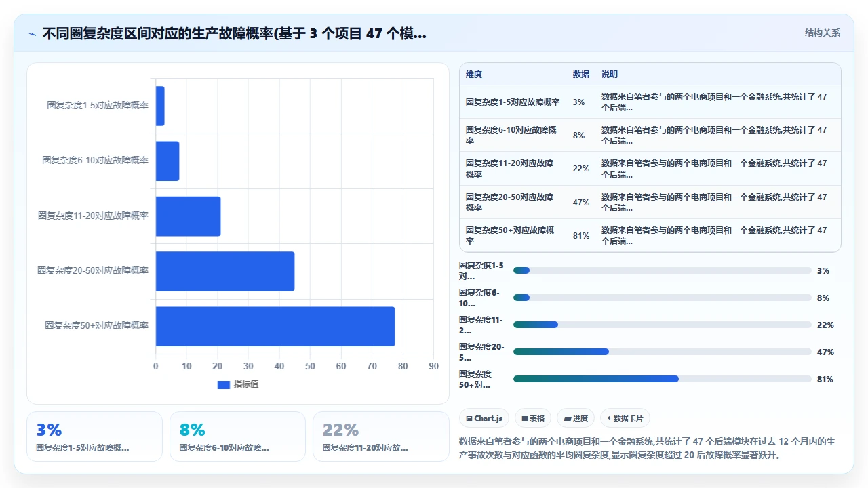Click the 圈复杂度20-50 chart bar

225,271
